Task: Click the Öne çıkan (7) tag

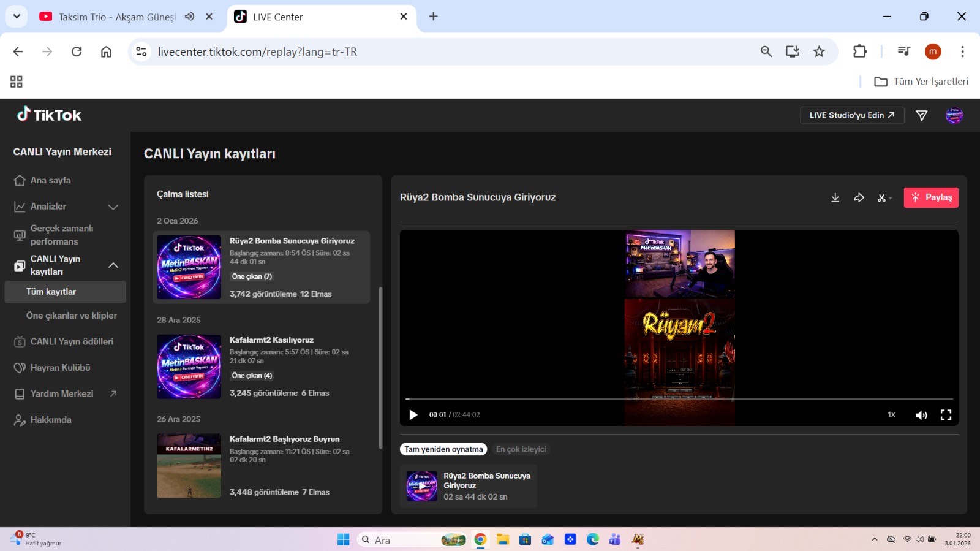Action: pyautogui.click(x=252, y=276)
